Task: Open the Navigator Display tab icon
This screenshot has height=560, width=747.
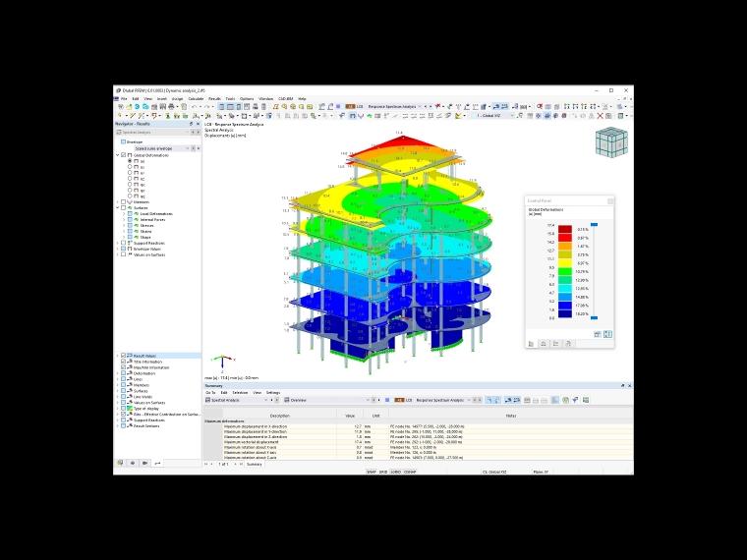Action: tap(133, 463)
